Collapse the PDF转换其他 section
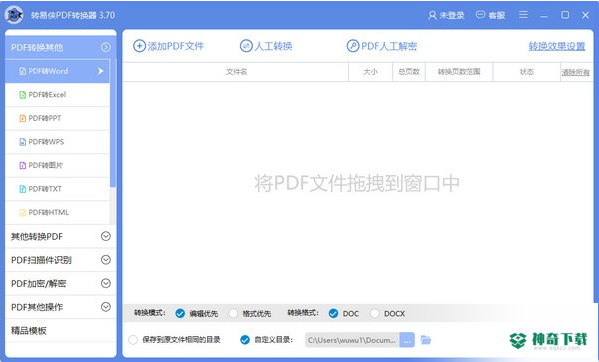The width and height of the screenshot is (599, 362). [106, 47]
